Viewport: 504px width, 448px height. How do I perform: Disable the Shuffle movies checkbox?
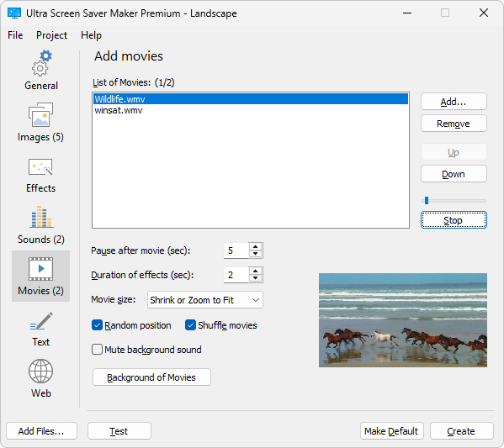190,325
